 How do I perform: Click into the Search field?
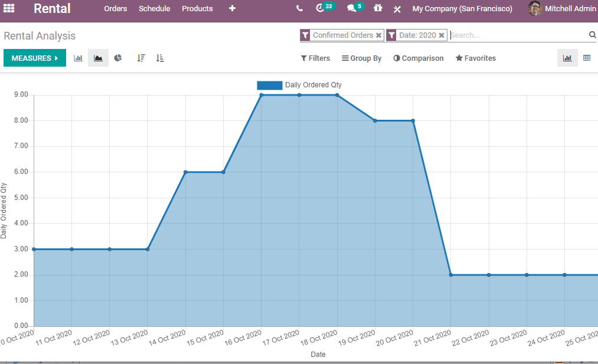pos(519,35)
